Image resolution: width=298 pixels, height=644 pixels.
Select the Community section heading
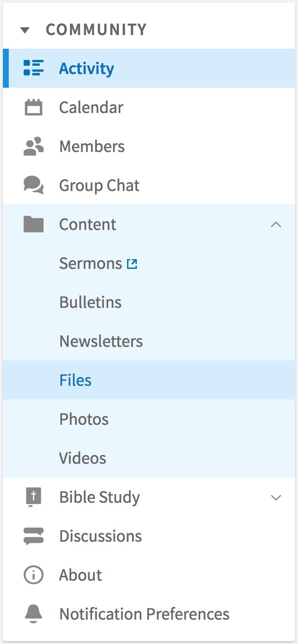(x=96, y=30)
